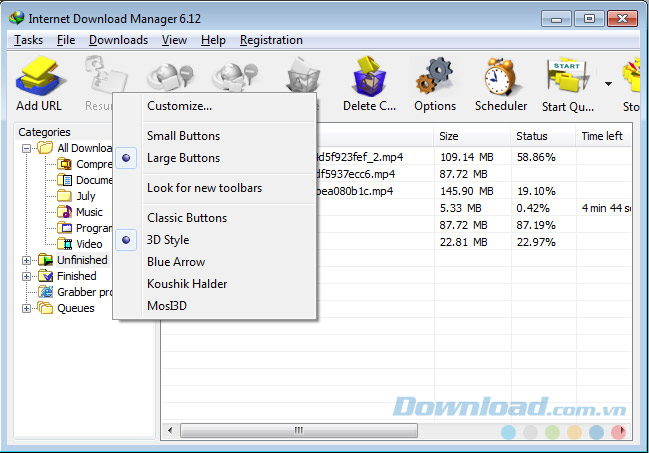
Task: Open the Registration menu
Action: pos(271,40)
